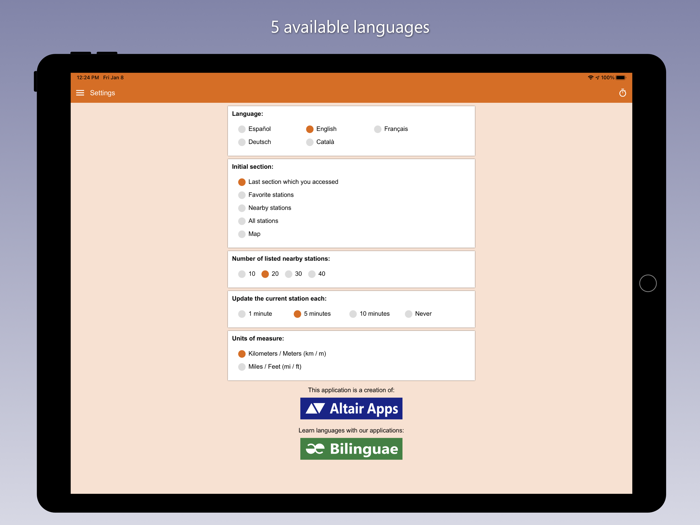Open the Bilinguae banner link

click(351, 449)
